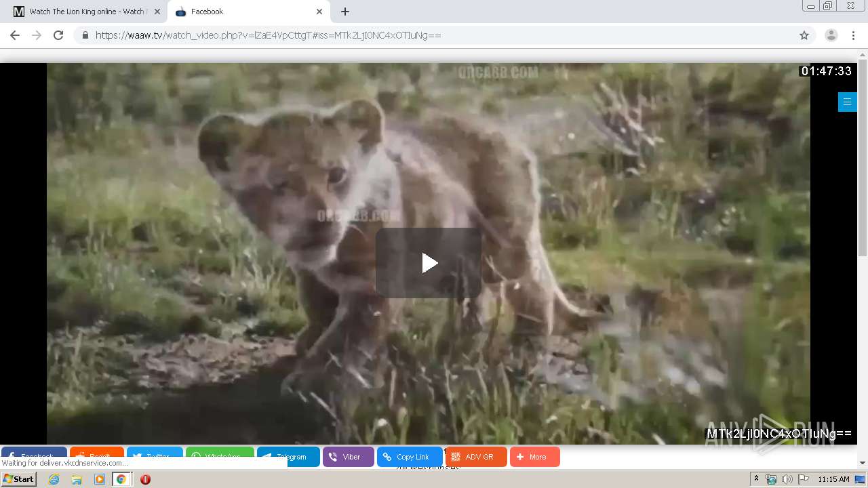
Task: Open the volume speaker tray icon
Action: coord(787,479)
